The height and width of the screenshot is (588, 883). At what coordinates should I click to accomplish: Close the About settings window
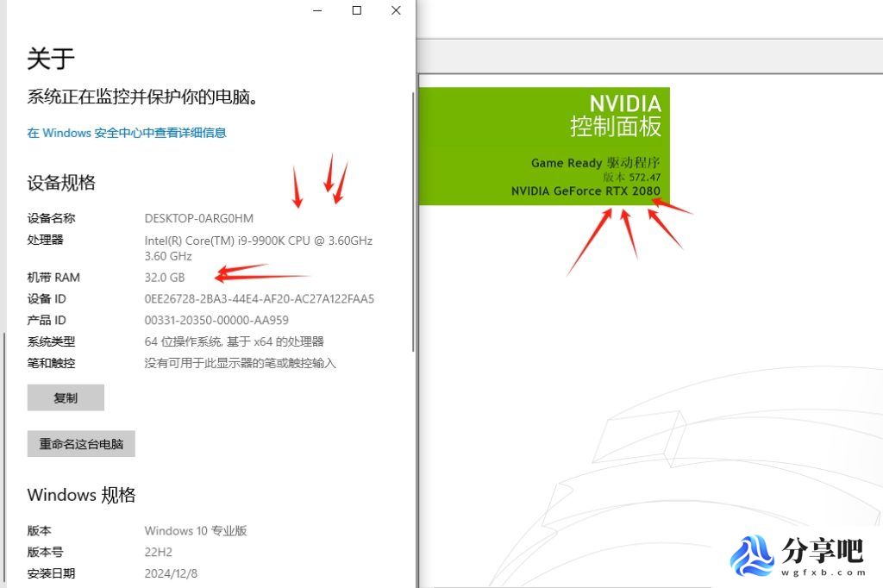(396, 10)
